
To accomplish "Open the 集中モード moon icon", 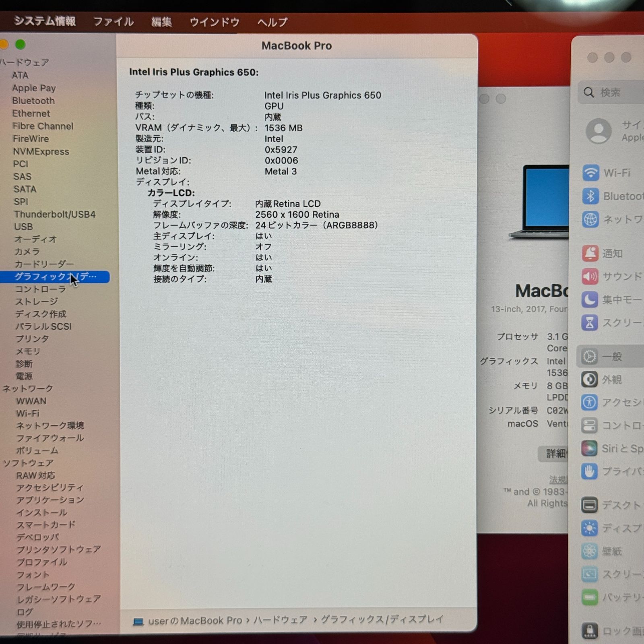I will [590, 299].
